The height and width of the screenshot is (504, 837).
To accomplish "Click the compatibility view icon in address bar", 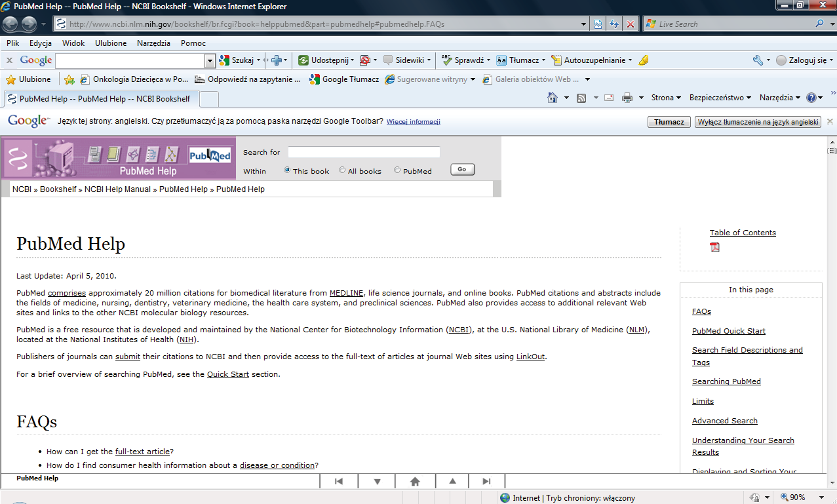I will click(x=598, y=24).
